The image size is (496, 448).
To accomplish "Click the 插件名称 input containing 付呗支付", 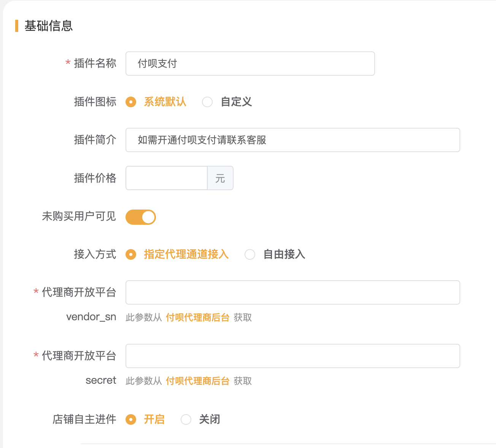I will point(250,64).
